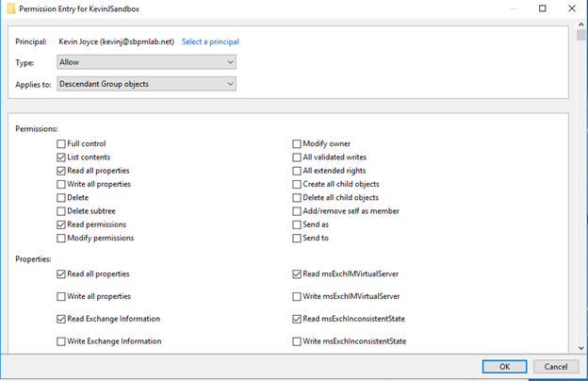
Task: Enable Write msExchInconsistentState
Action: (x=297, y=341)
